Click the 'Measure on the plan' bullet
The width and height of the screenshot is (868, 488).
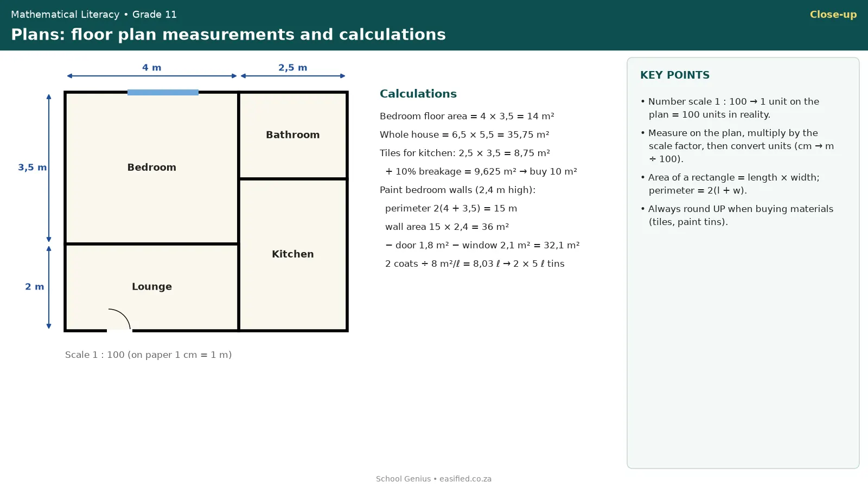coord(737,146)
